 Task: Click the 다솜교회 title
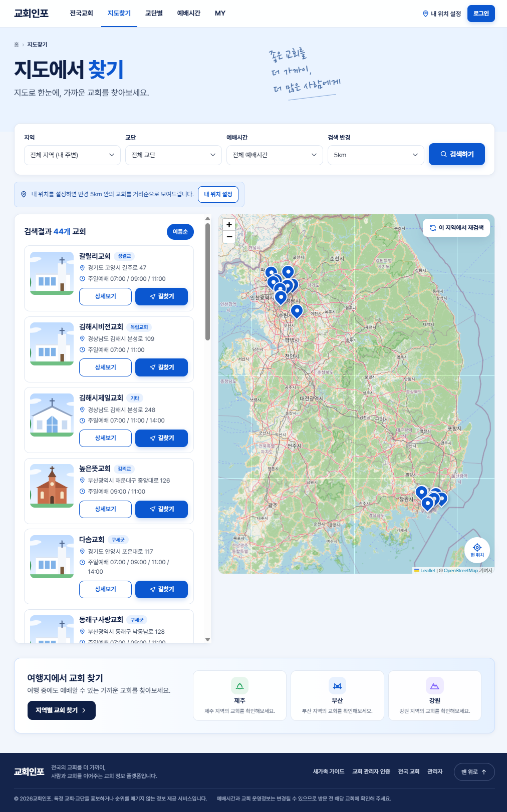click(x=92, y=539)
